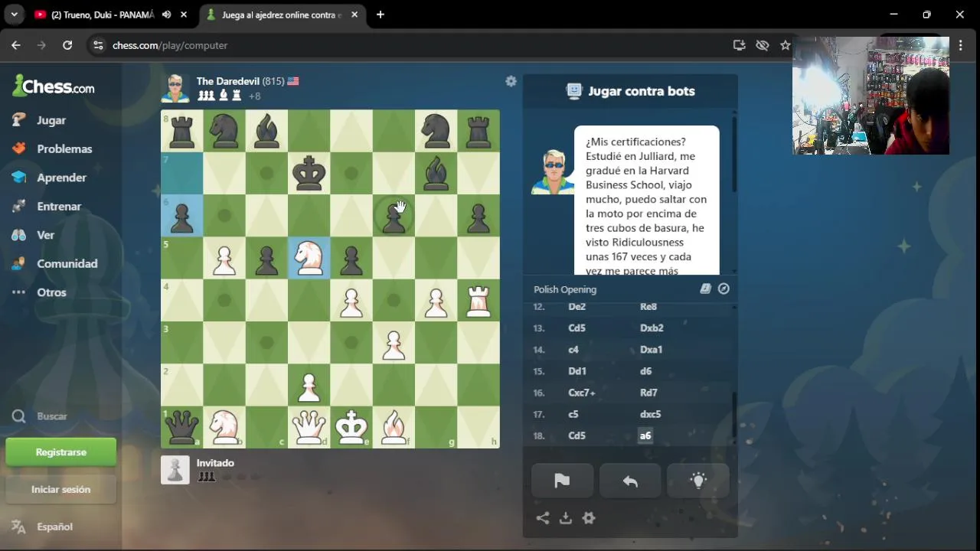Screen dimensions: 980x551
Task: Open the Chess.com home logo
Action: [x=54, y=86]
